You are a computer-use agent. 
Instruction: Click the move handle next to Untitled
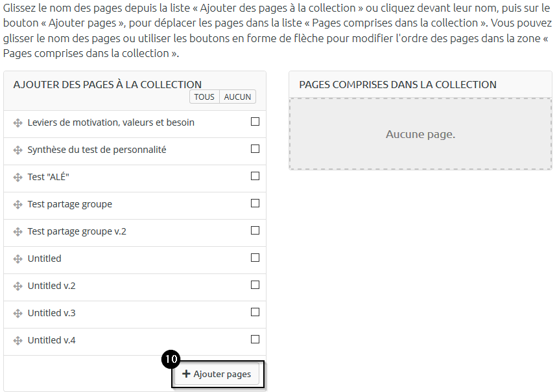point(18,259)
